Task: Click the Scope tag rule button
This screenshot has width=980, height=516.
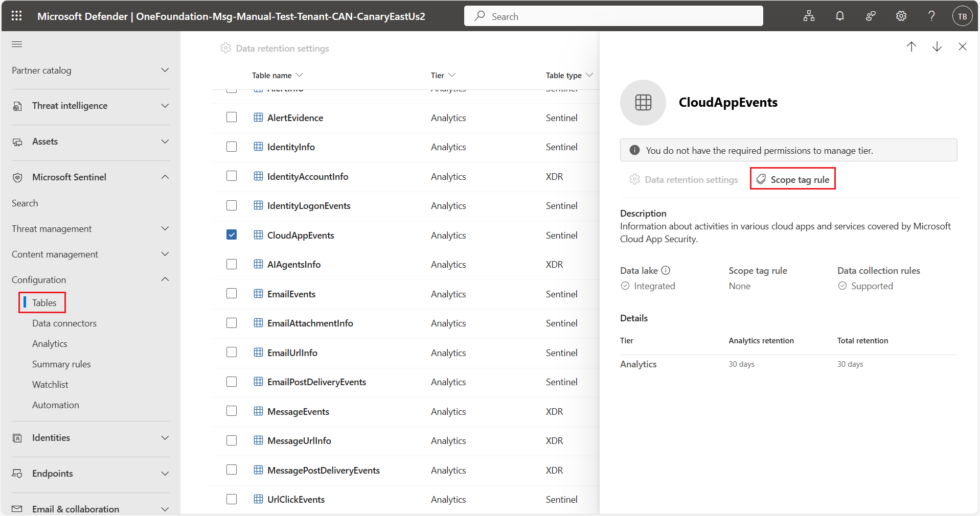Action: click(793, 179)
